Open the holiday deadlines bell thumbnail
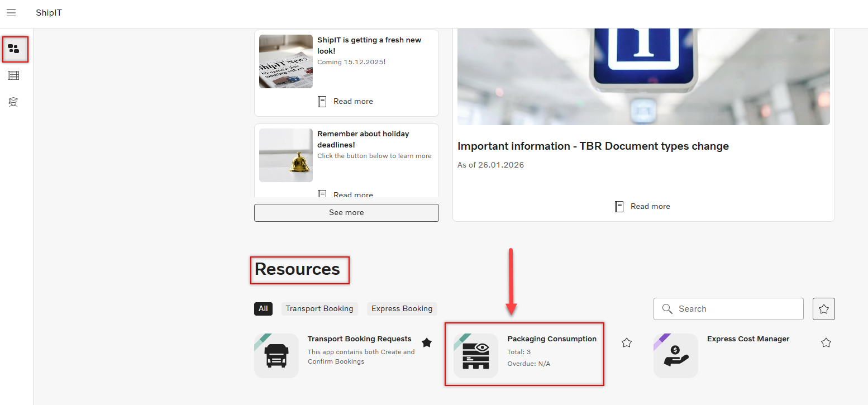 coord(286,155)
